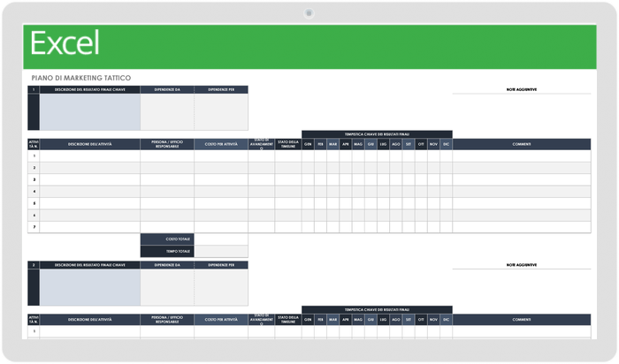Click the Dipendenze Per entry cell of deliverable 1
Image resolution: width=619 pixels, height=364 pixels.
(221, 112)
